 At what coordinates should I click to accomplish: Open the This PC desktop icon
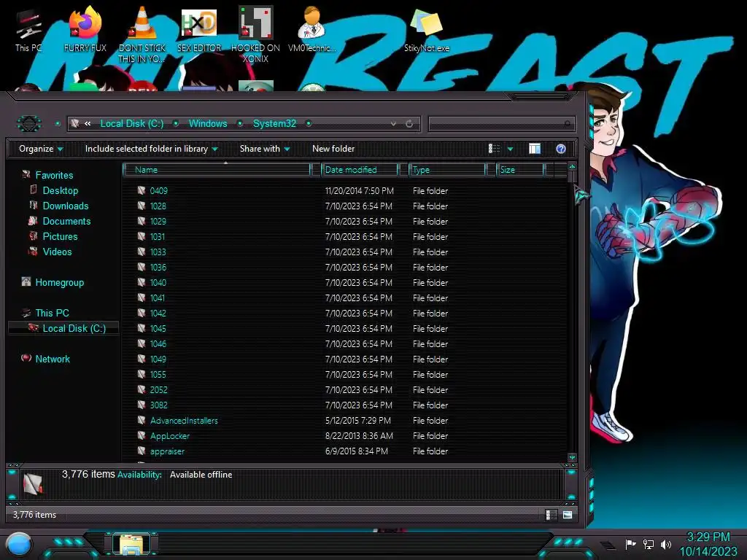[28, 29]
